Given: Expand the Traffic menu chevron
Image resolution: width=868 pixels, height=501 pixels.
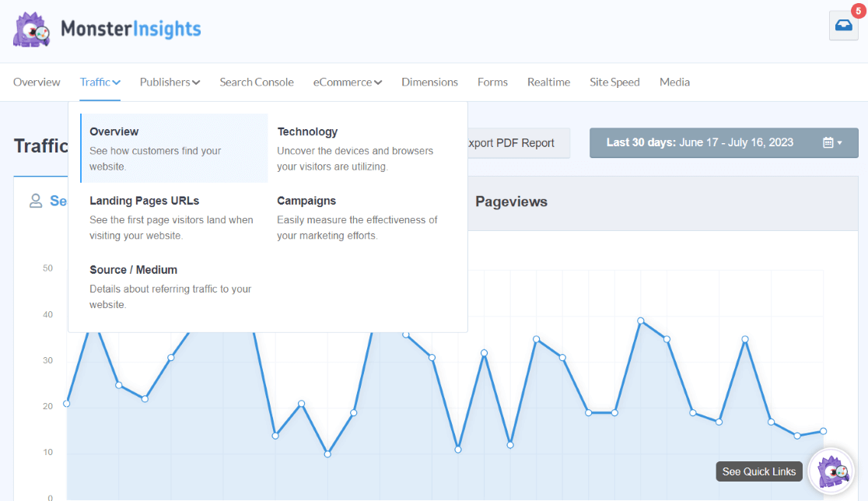Looking at the screenshot, I should coord(116,82).
